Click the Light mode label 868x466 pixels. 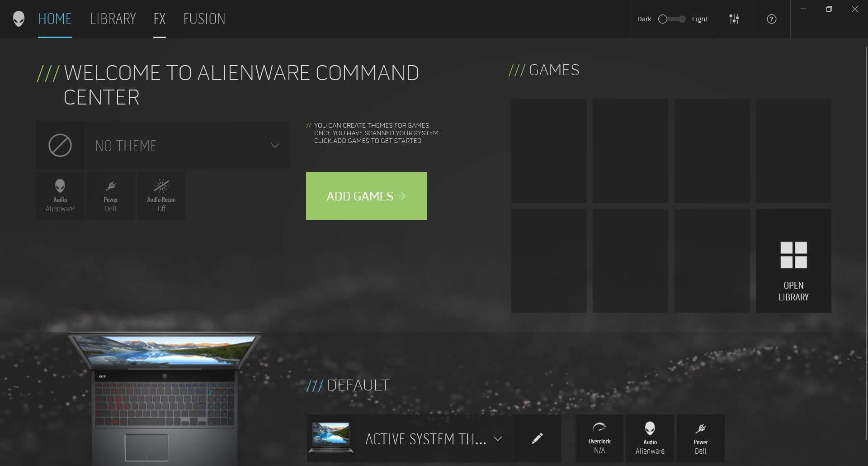pos(699,19)
